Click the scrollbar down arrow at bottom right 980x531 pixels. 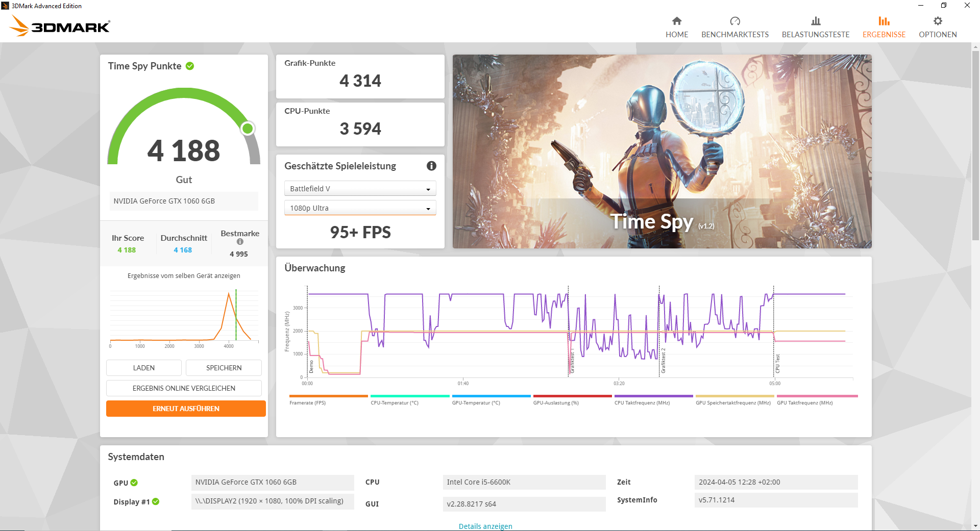(x=975, y=526)
